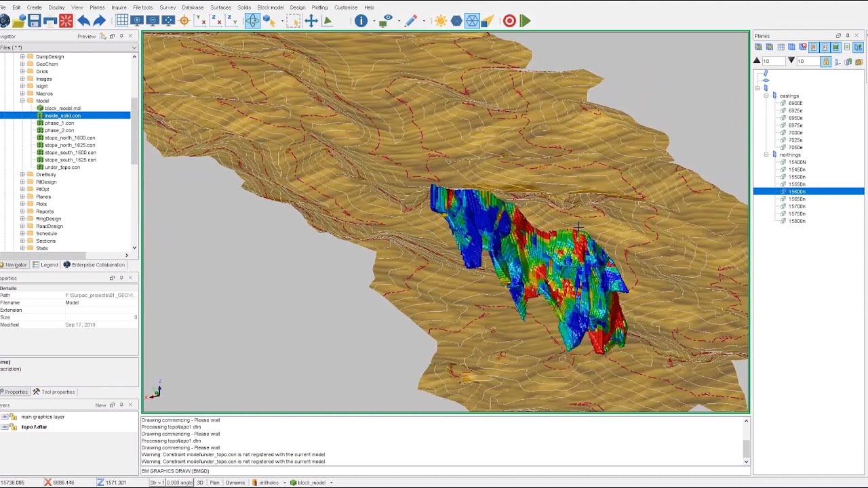
Task: Click the blue Redo arrow
Action: (99, 21)
